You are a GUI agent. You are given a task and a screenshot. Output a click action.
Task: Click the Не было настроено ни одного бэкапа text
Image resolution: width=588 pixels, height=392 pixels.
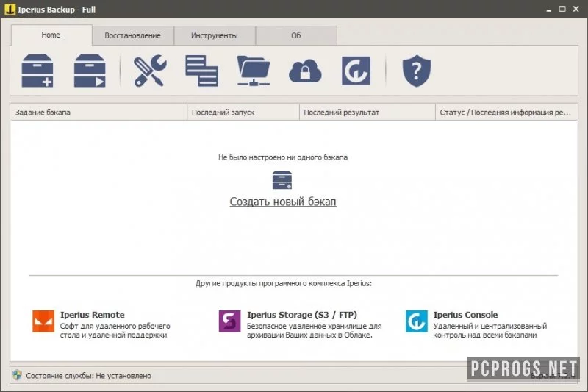(x=283, y=157)
